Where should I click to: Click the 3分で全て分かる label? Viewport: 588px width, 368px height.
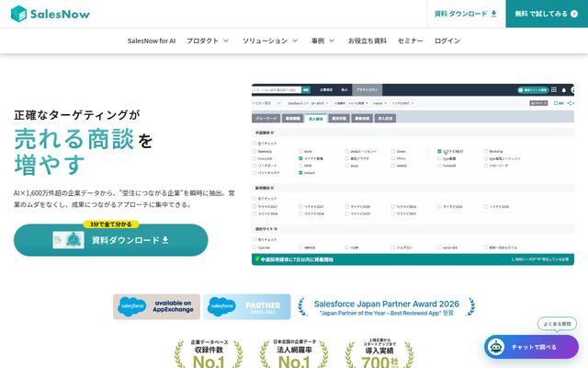[x=110, y=224]
